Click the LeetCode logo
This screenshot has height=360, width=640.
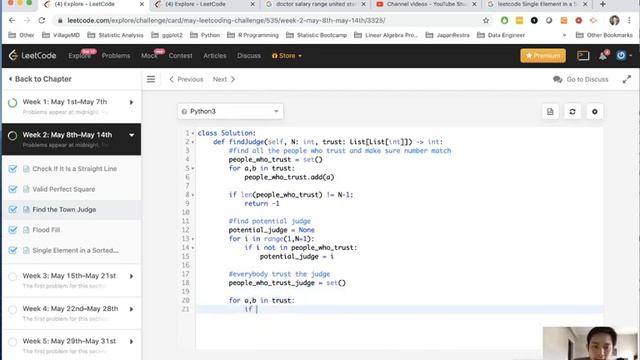(32, 56)
